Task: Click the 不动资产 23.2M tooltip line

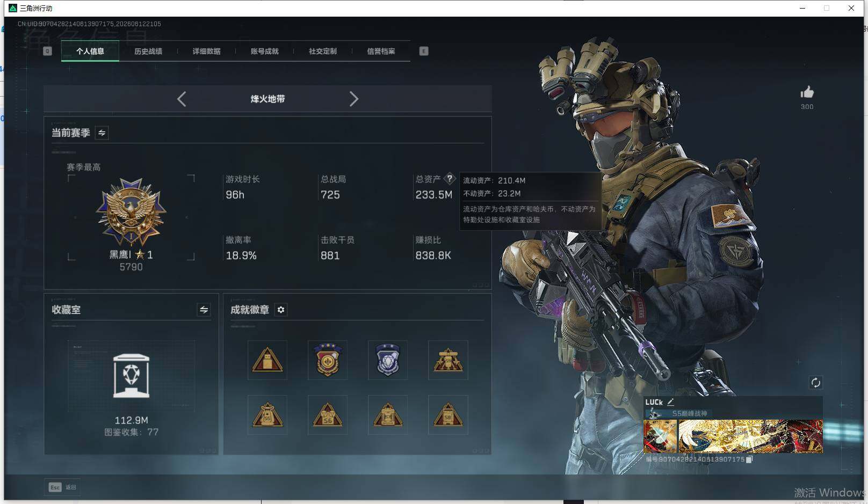Action: point(492,193)
